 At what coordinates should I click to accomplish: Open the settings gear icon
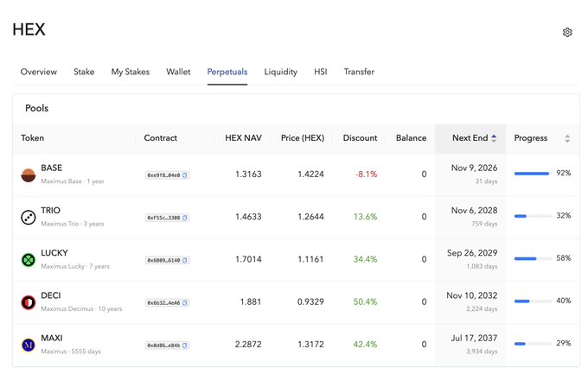tap(567, 32)
